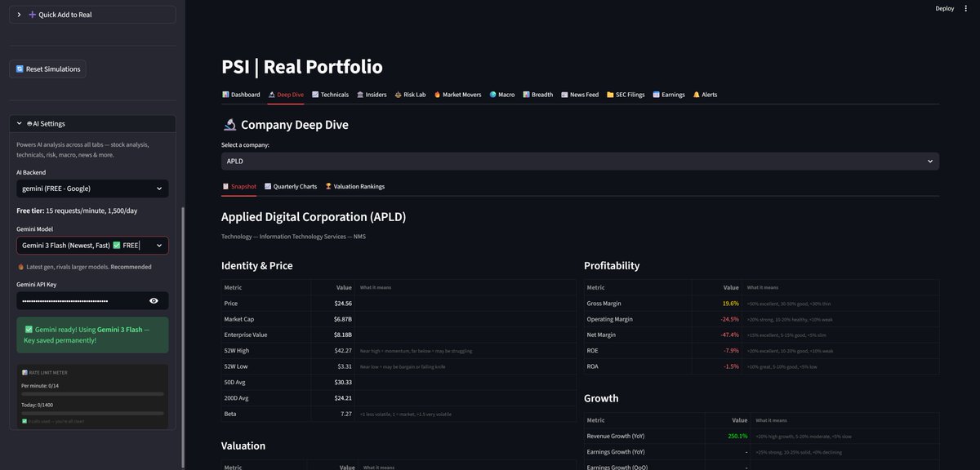Screen dimensions: 980x470
Task: Click the Applied Digital Corporation (APLD) heading
Action: coord(314,217)
